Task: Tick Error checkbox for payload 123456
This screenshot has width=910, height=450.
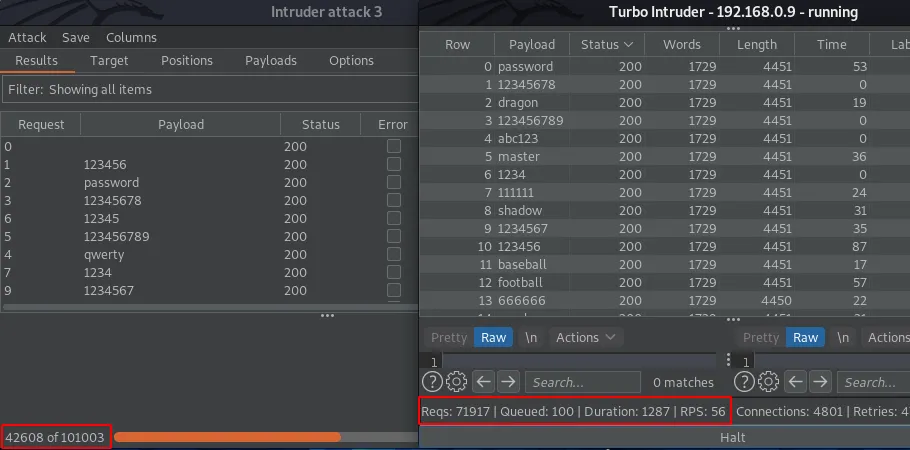Action: pyautogui.click(x=394, y=165)
